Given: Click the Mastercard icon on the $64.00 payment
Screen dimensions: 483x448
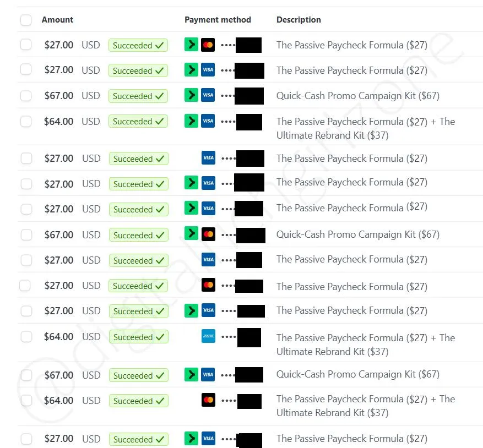Looking at the screenshot, I should point(208,400).
